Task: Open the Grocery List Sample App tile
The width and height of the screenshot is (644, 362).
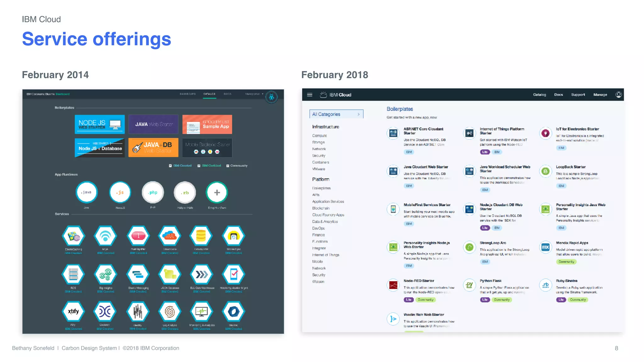Action: (x=207, y=124)
